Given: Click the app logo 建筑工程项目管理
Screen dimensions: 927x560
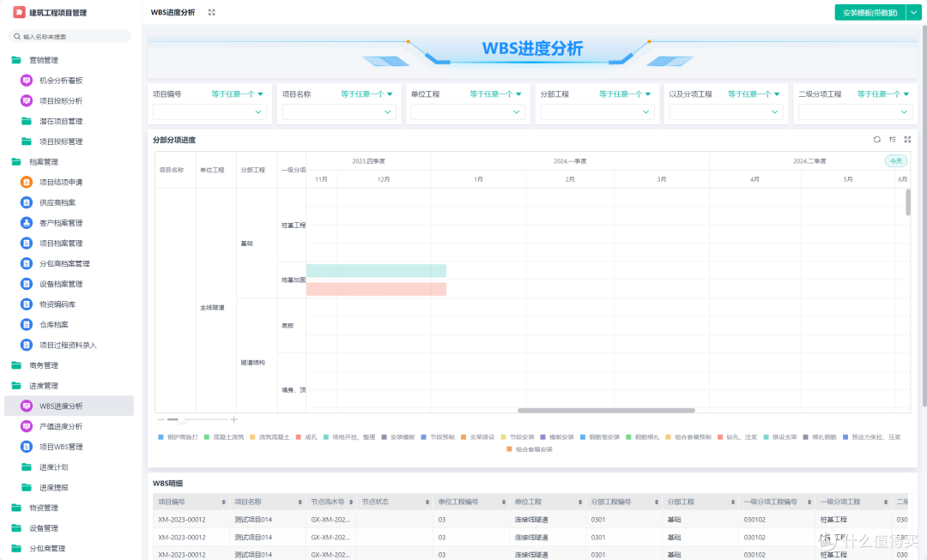Looking at the screenshot, I should click(x=19, y=12).
